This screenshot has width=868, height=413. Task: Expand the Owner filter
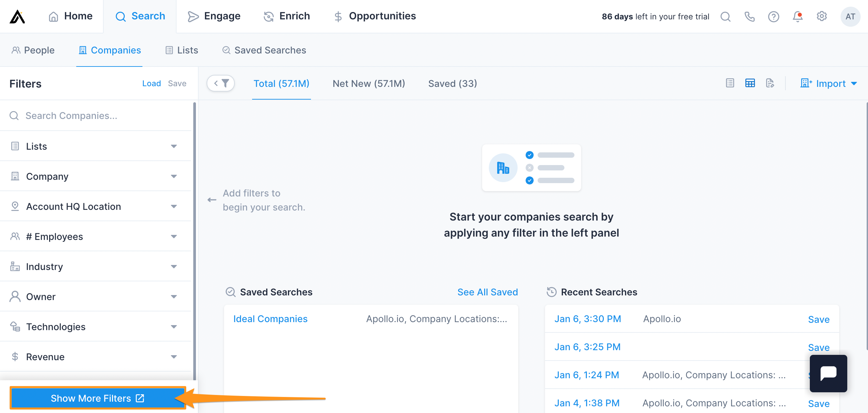[95, 296]
